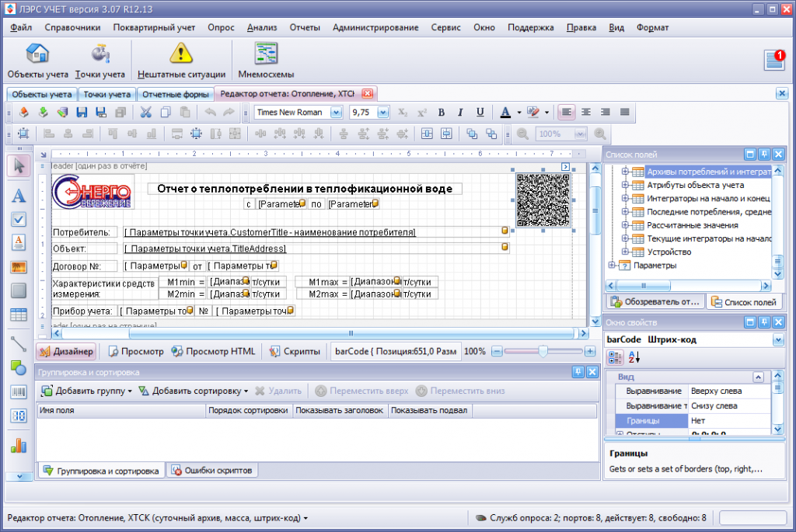Open the Times New Roman font dropdown
Image resolution: width=796 pixels, height=532 pixels.
[x=336, y=112]
